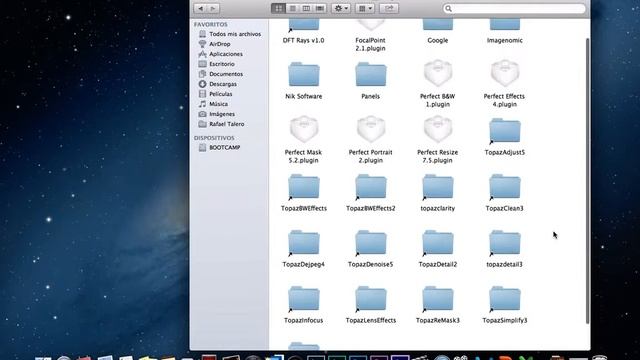Select the TopazInfocus folder alias
The width and height of the screenshot is (640, 360).
[304, 298]
